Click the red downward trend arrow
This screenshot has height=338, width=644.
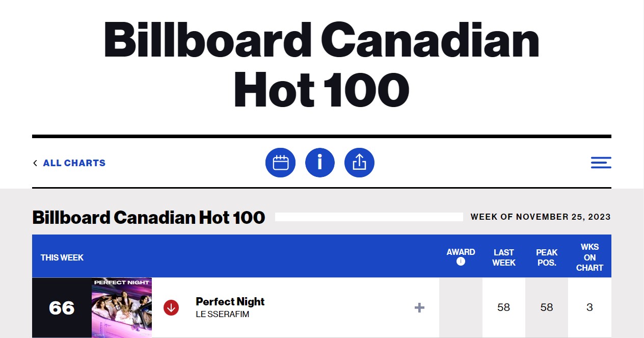coord(171,307)
